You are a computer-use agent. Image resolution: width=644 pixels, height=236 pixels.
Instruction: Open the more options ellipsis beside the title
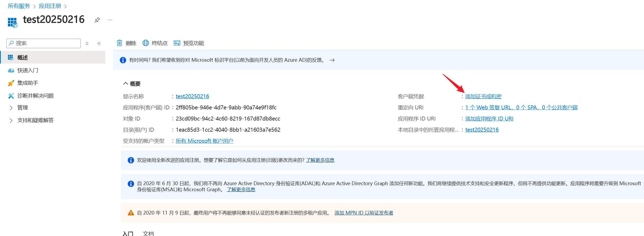tap(110, 20)
